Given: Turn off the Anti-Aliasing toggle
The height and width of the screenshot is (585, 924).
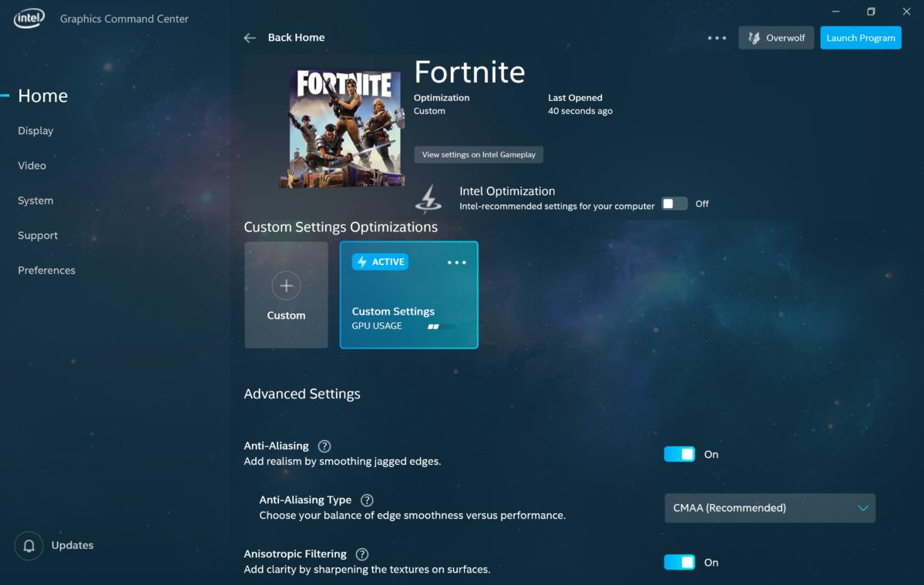Looking at the screenshot, I should [680, 454].
